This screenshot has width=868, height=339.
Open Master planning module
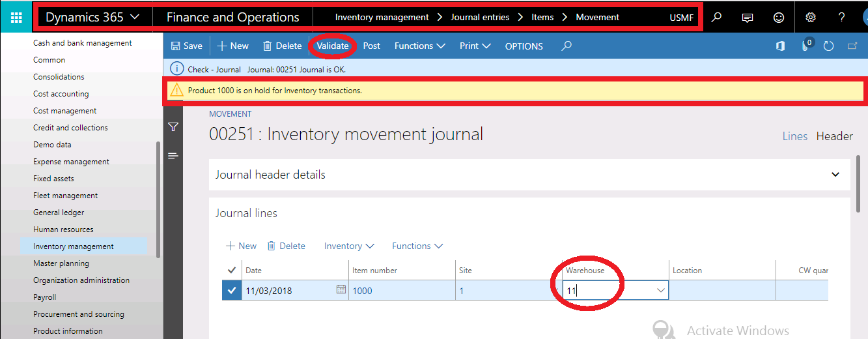coord(61,263)
